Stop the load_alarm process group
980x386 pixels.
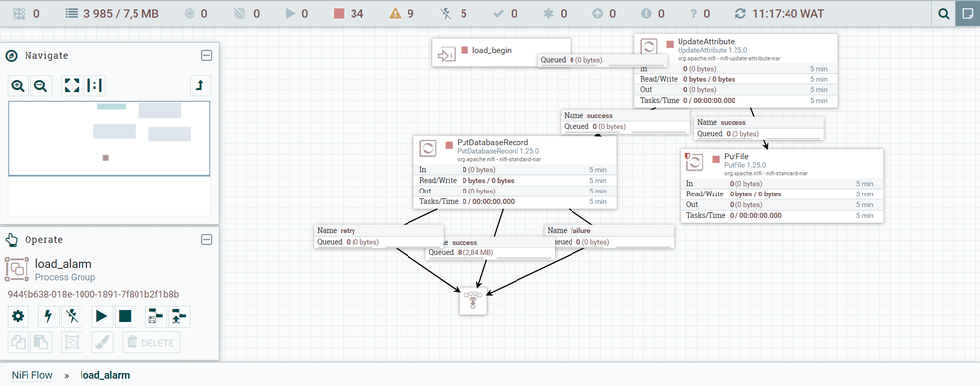(x=125, y=317)
